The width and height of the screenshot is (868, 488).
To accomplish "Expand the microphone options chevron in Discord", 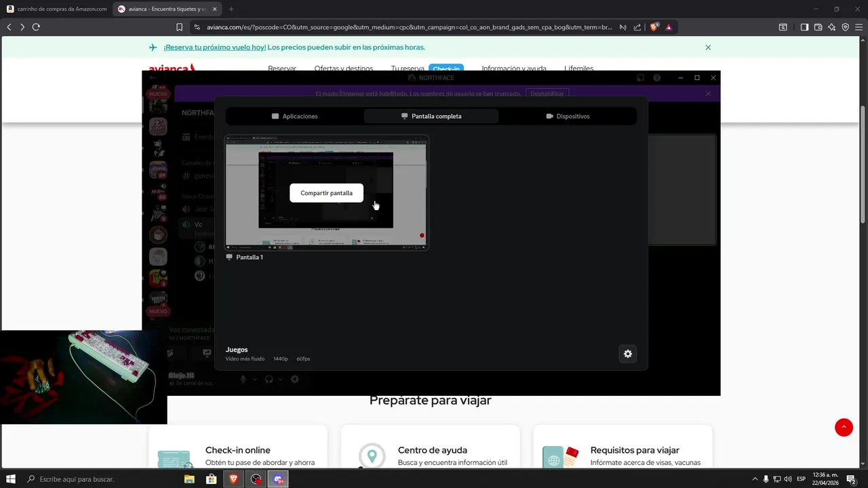I will [x=255, y=380].
